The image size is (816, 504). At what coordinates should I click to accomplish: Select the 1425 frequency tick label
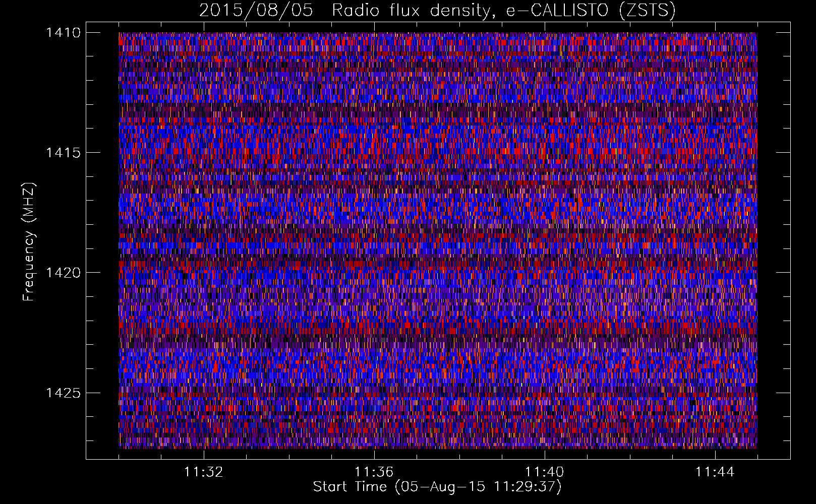(64, 393)
